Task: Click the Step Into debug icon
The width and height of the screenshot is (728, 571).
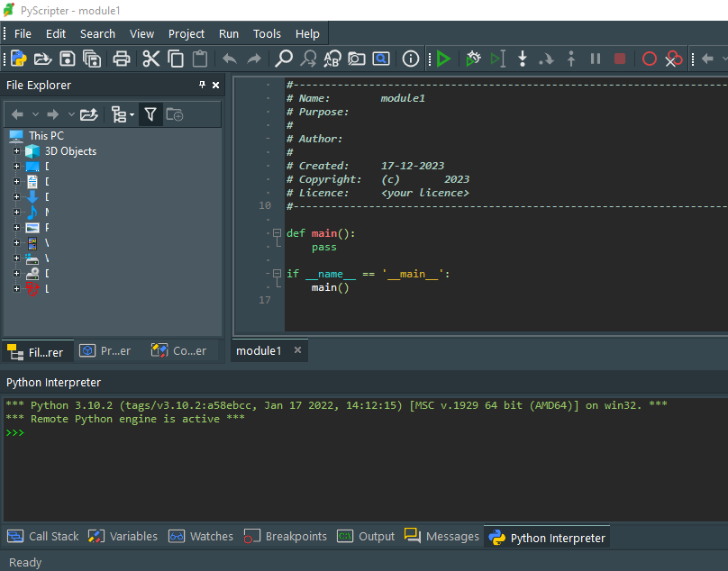Action: (x=523, y=59)
